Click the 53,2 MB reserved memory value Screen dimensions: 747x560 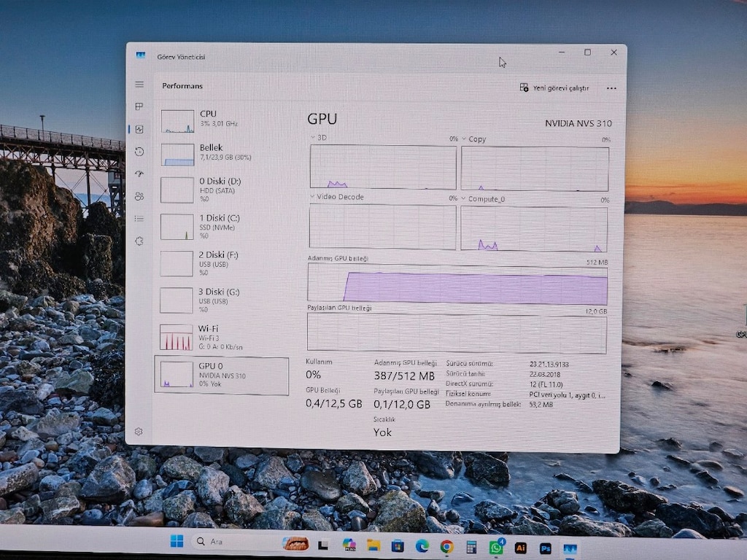[x=541, y=405]
